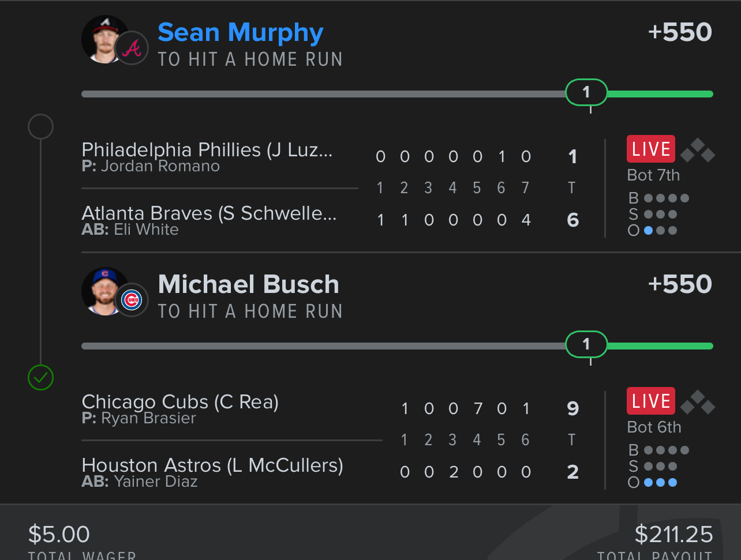741x560 pixels.
Task: Click the LIVE badge for the Braves game
Action: (x=651, y=149)
